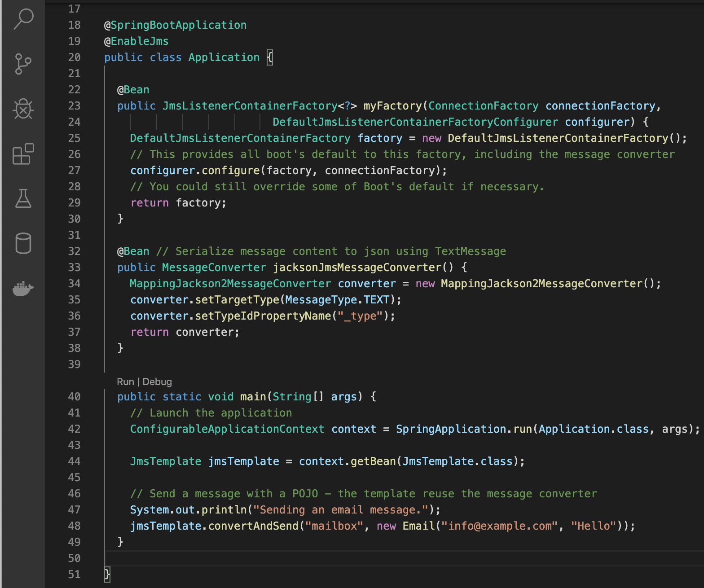The image size is (704, 588).
Task: Click convertAndSend on line 48
Action: coord(253,526)
